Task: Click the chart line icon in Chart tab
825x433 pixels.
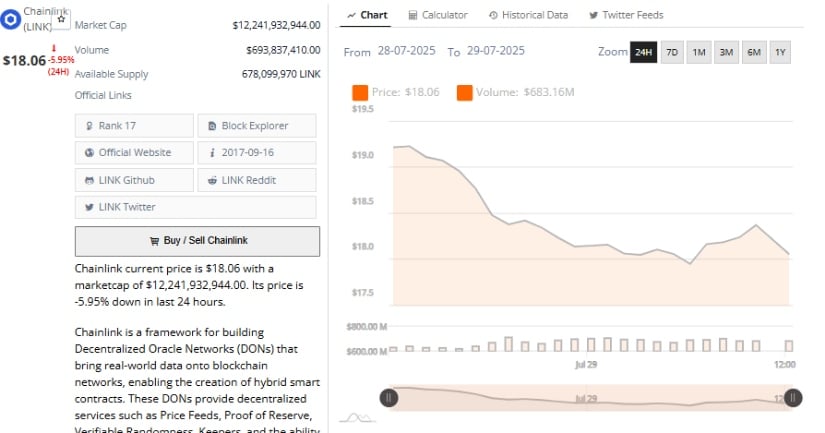Action: [351, 15]
